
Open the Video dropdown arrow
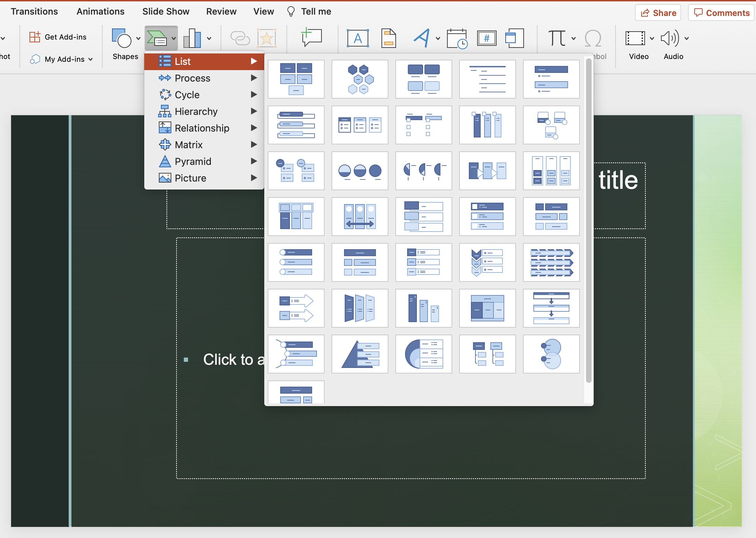[652, 38]
